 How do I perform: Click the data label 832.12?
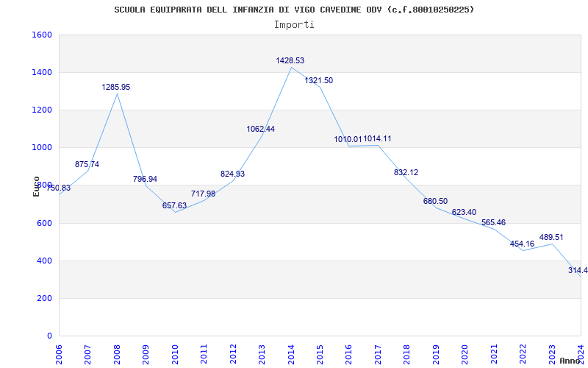pos(406,172)
